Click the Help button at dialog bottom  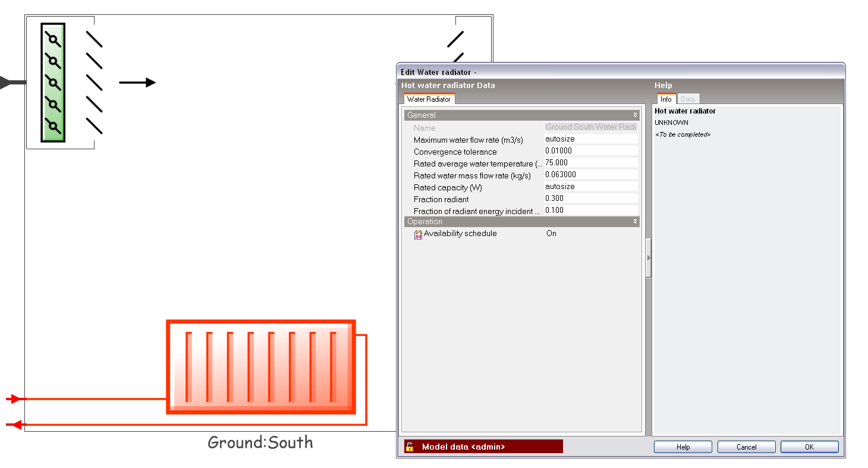683,447
